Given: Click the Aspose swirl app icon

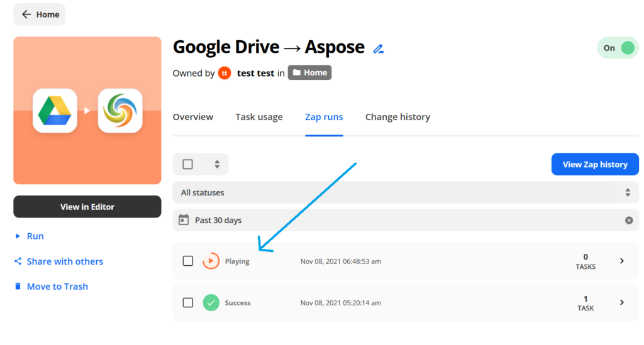Looking at the screenshot, I should click(120, 111).
